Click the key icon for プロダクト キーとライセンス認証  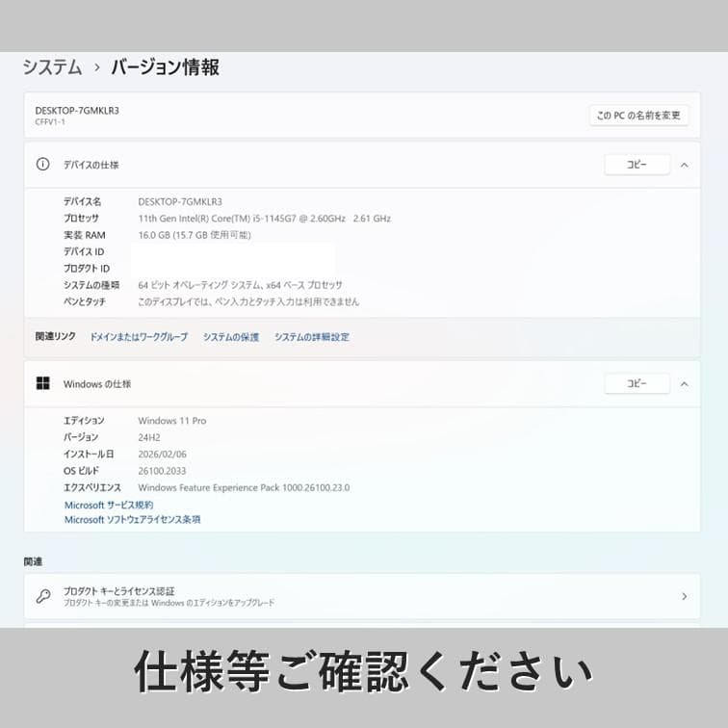pyautogui.click(x=43, y=596)
